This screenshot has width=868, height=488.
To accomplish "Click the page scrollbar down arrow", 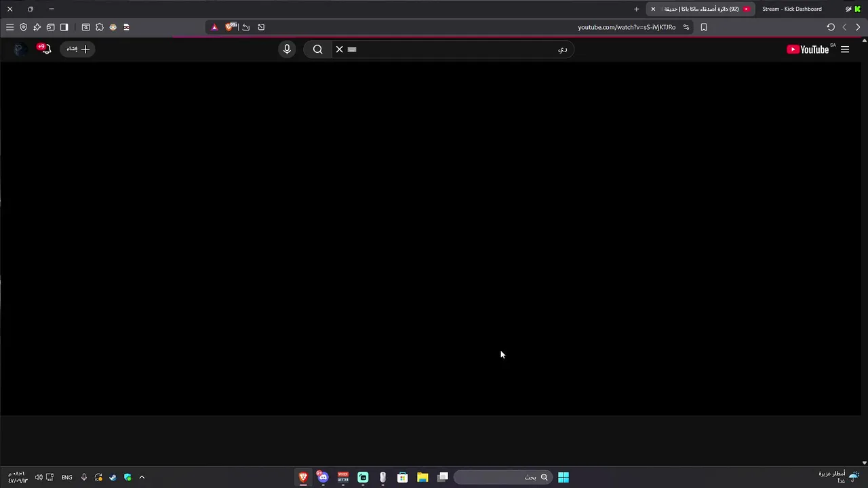I will (x=865, y=463).
